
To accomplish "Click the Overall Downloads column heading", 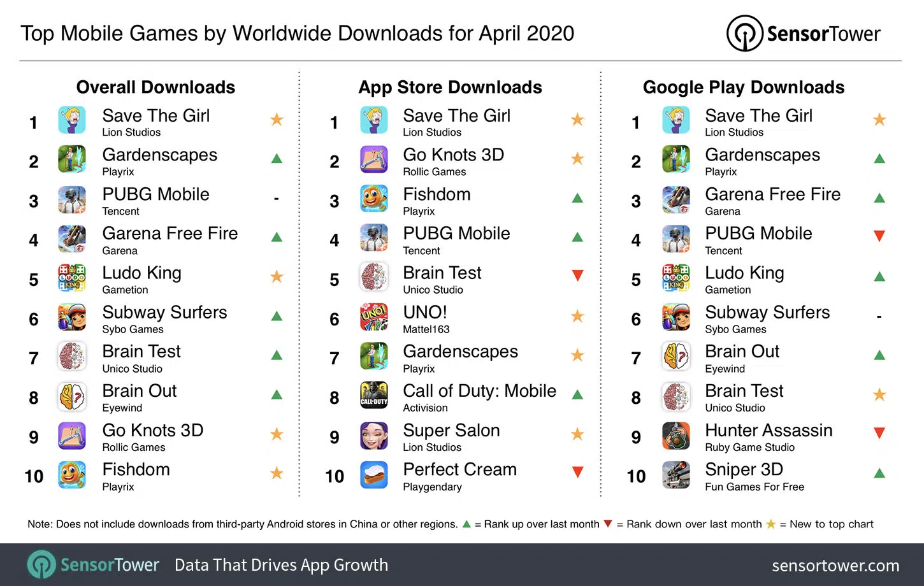I will point(155,87).
